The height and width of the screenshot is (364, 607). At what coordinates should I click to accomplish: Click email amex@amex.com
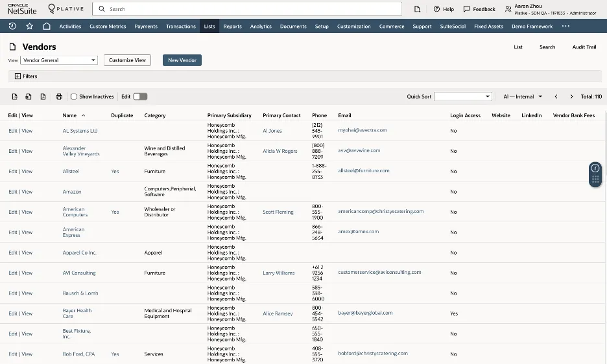point(358,232)
